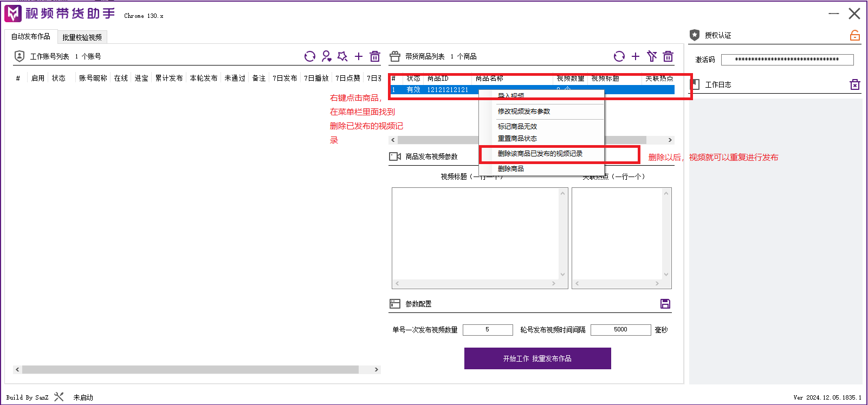Click the account list horizontal scrollbar right arrow
This screenshot has width=868, height=405.
377,369
